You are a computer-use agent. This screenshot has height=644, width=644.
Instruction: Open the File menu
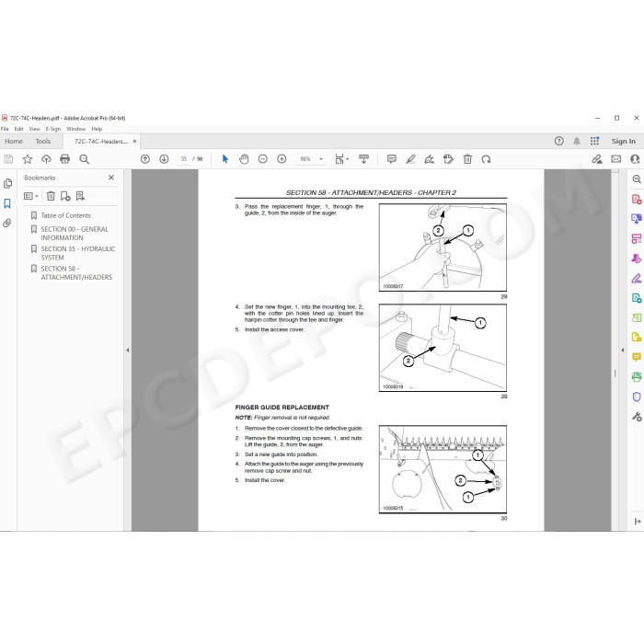pyautogui.click(x=5, y=129)
